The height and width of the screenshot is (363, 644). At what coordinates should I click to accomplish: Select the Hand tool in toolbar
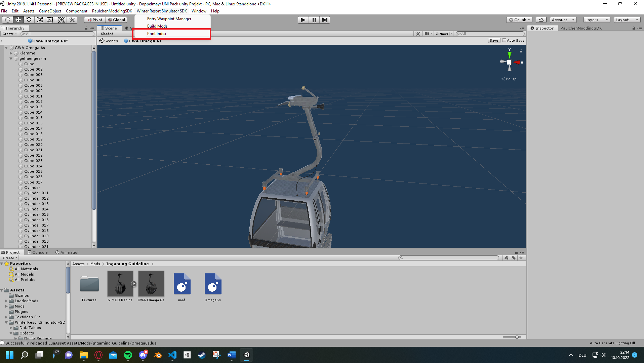coord(7,20)
